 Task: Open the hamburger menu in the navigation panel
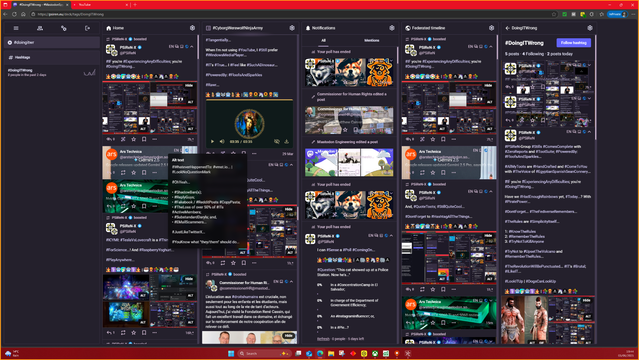click(x=16, y=28)
